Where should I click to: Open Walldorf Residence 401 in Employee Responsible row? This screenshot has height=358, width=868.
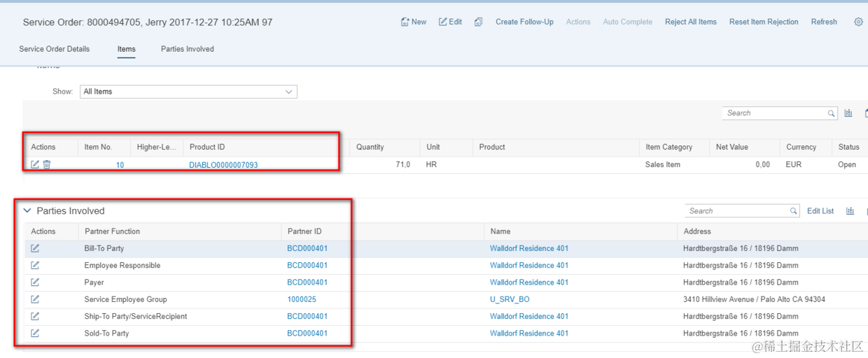(x=529, y=265)
